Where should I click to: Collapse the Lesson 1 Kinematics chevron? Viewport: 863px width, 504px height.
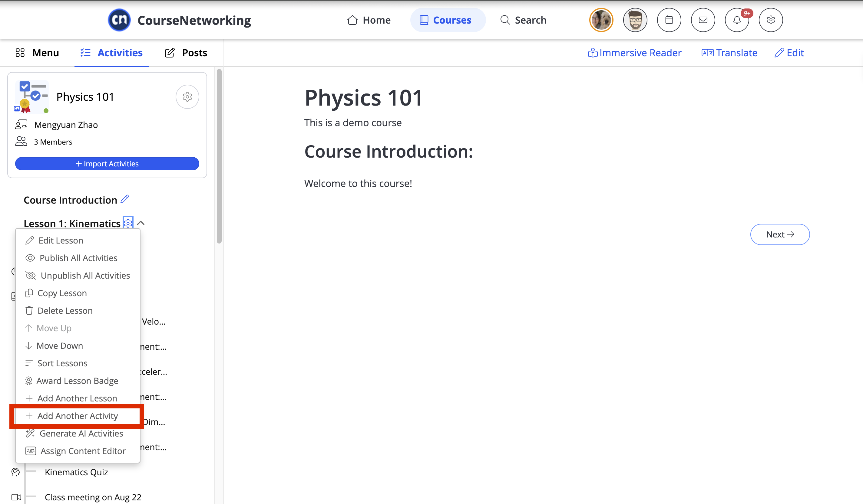click(x=141, y=223)
